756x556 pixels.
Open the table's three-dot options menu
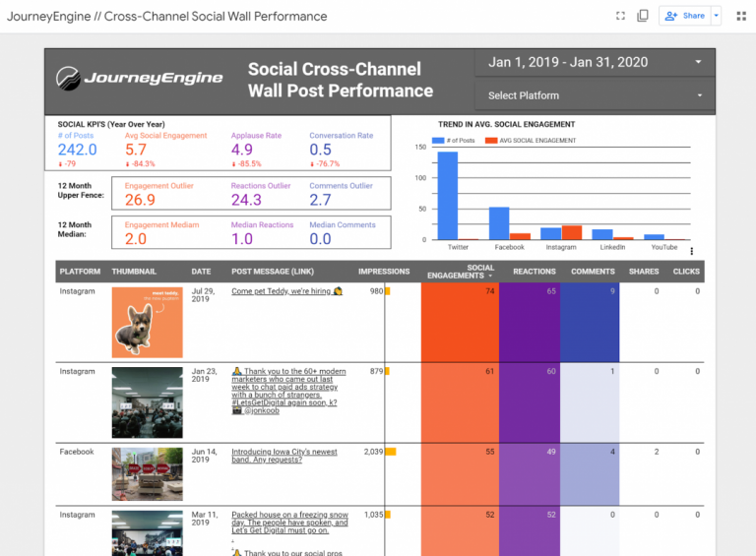[692, 251]
